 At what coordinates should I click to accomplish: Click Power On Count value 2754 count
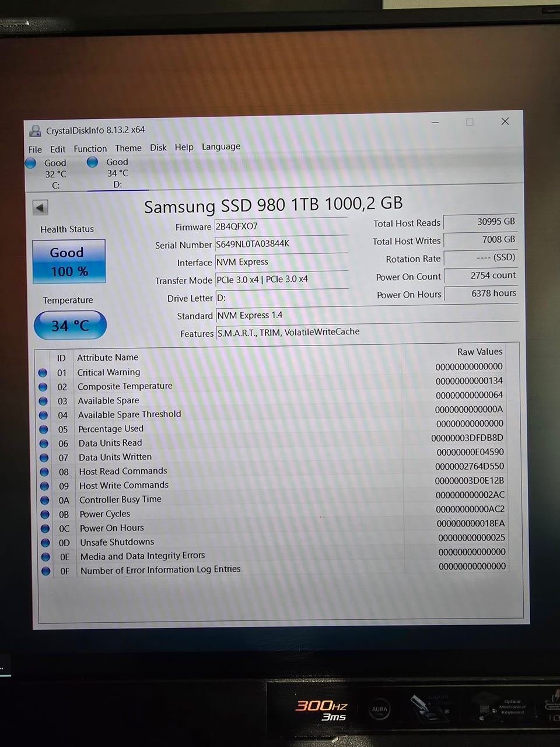481,275
